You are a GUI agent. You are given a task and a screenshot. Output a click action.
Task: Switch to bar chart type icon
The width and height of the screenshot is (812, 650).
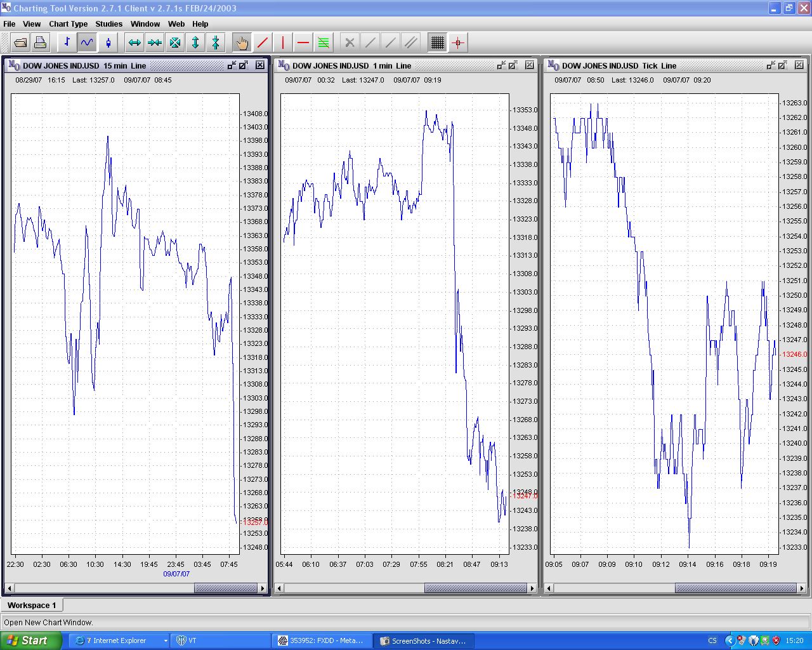pyautogui.click(x=67, y=43)
